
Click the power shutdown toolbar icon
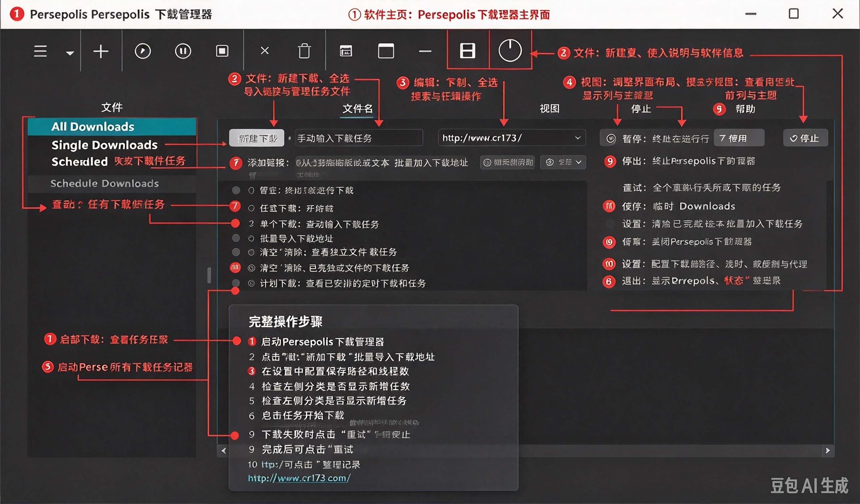coord(510,51)
